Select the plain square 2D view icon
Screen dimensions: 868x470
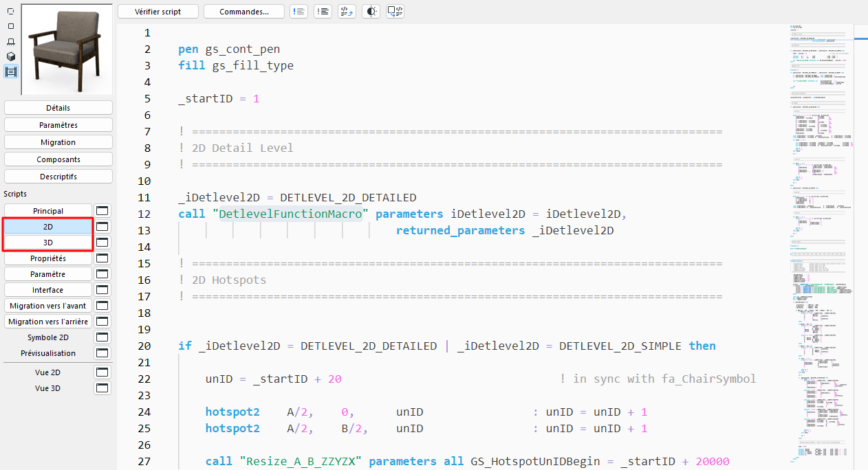10,25
